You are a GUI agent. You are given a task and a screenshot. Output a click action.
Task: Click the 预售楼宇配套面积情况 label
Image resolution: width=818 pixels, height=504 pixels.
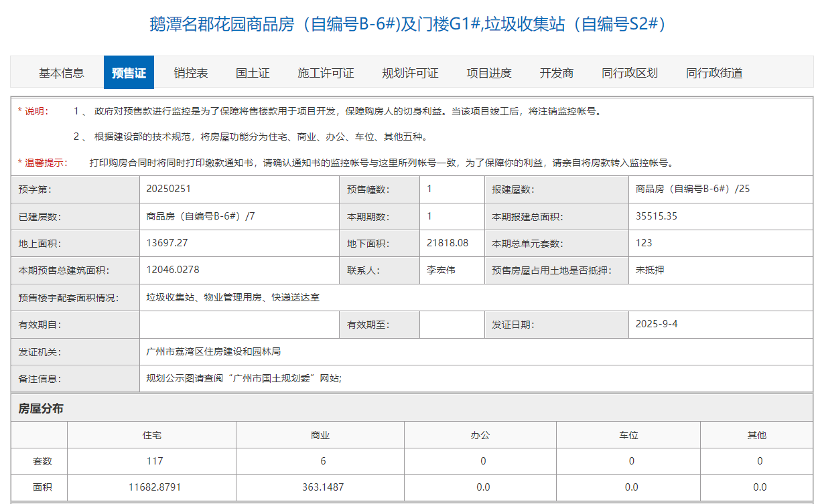click(x=68, y=298)
